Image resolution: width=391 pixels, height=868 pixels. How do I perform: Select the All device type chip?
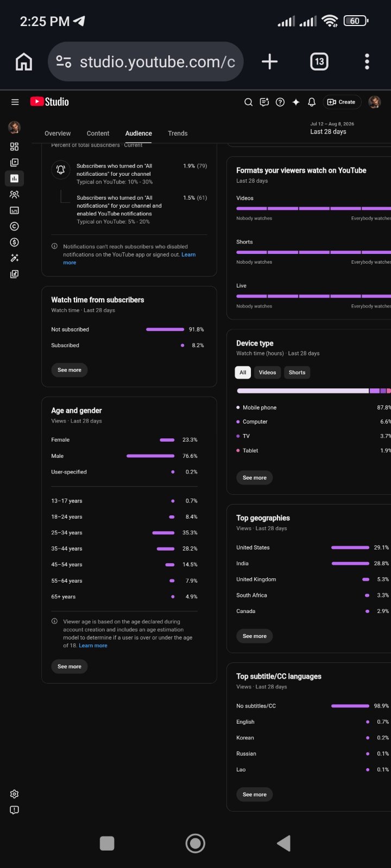(x=243, y=372)
